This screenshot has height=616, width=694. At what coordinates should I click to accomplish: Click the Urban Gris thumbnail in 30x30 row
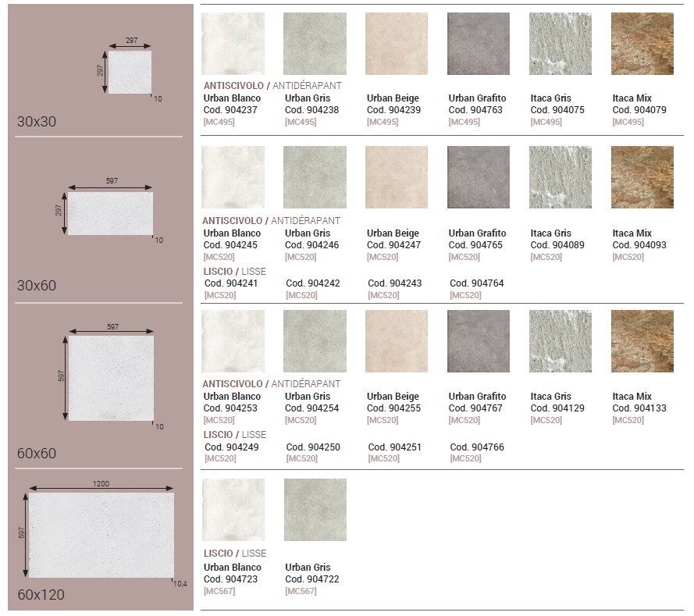315,44
